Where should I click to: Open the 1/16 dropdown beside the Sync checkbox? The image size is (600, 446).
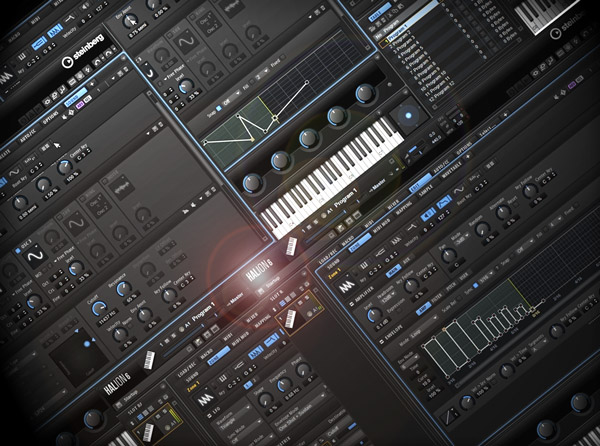coord(489,275)
